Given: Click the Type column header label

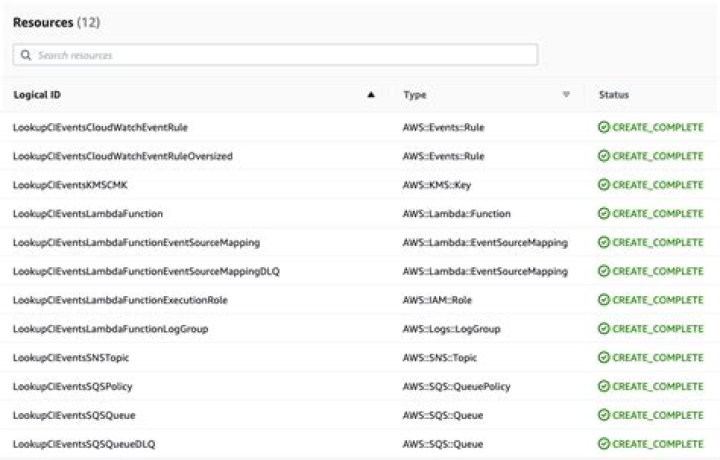Looking at the screenshot, I should 415,95.
